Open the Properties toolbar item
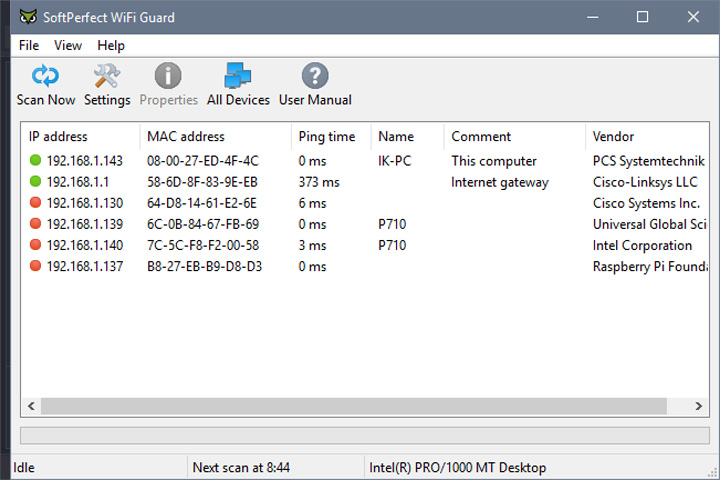Viewport: 720px width, 480px height. 168,85
